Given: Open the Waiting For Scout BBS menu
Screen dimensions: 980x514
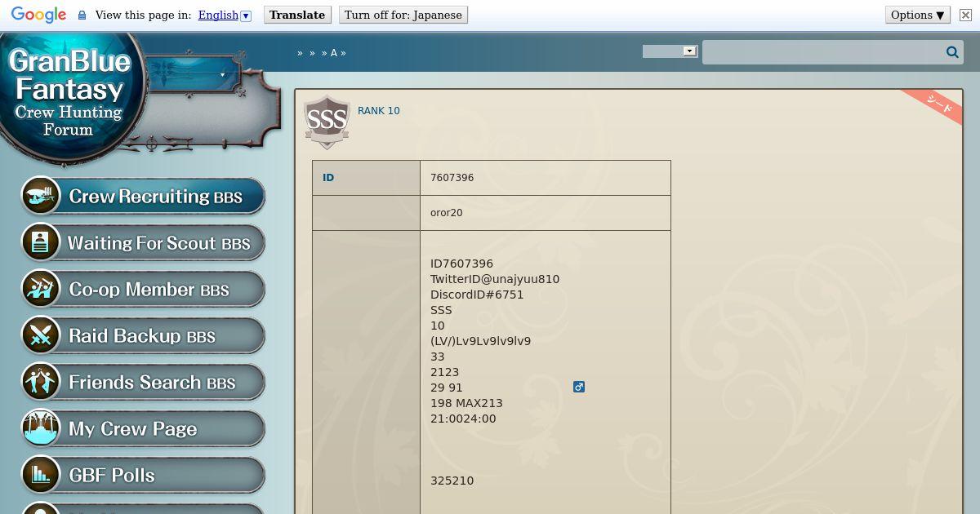Looking at the screenshot, I should point(143,242).
